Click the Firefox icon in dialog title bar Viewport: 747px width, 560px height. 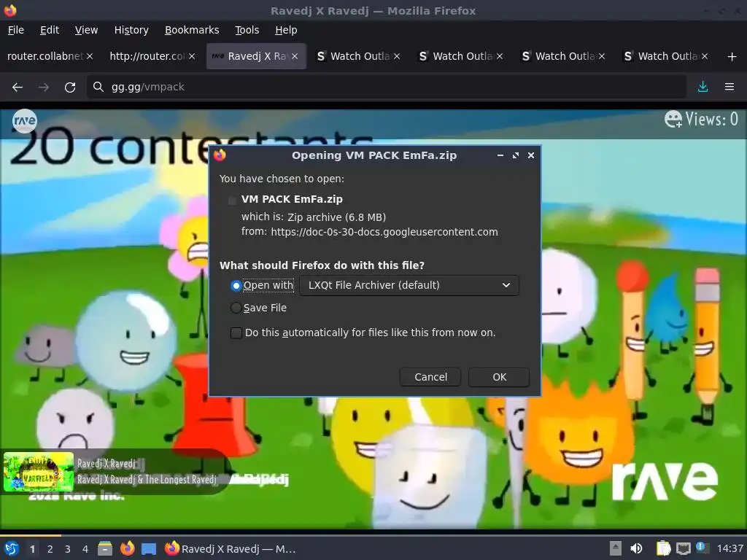220,155
